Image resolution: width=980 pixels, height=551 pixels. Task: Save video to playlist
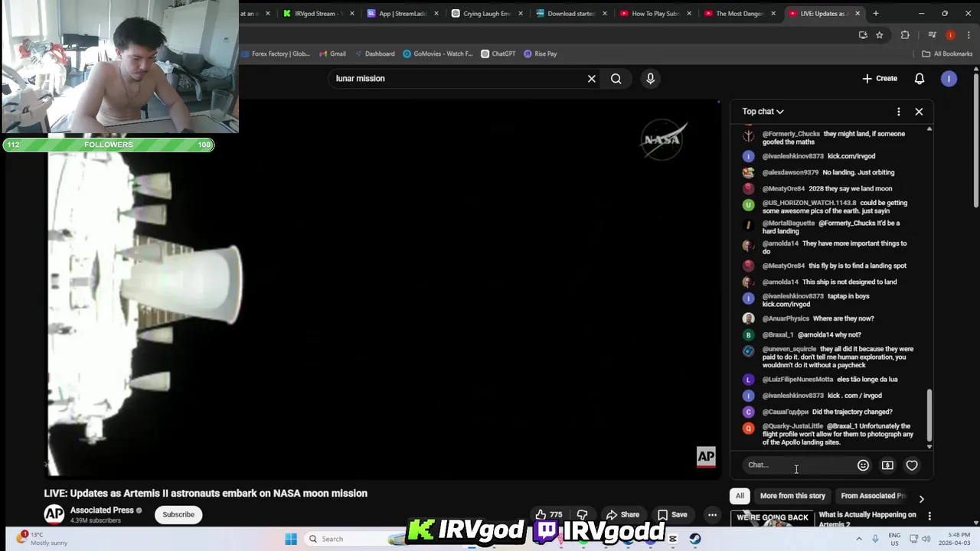click(671, 514)
